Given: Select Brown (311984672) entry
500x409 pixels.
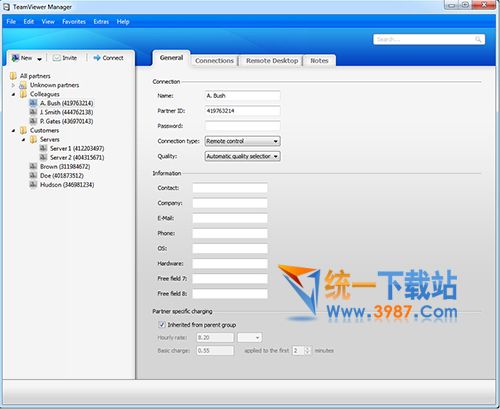Looking at the screenshot, I should click(65, 166).
